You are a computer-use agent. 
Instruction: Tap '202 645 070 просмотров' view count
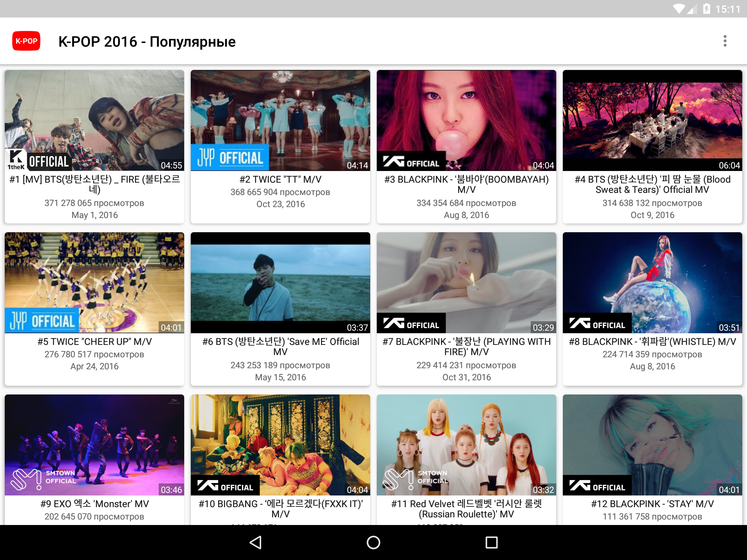[x=94, y=517]
